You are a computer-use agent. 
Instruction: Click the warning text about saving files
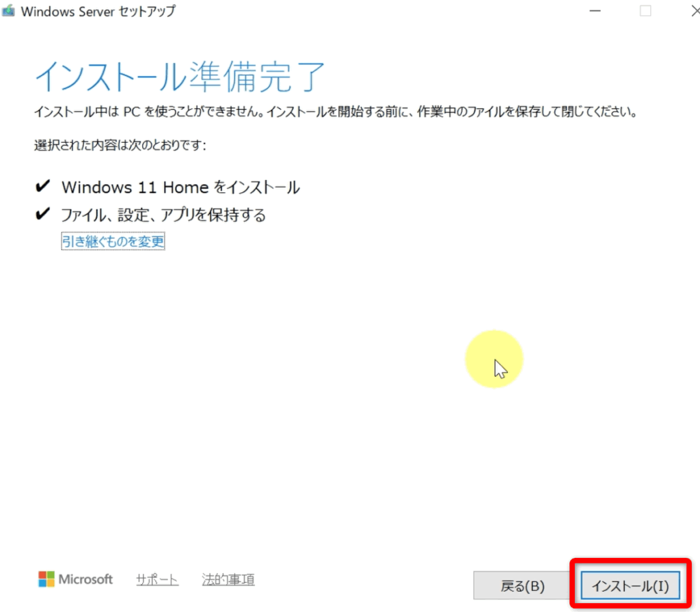[335, 111]
